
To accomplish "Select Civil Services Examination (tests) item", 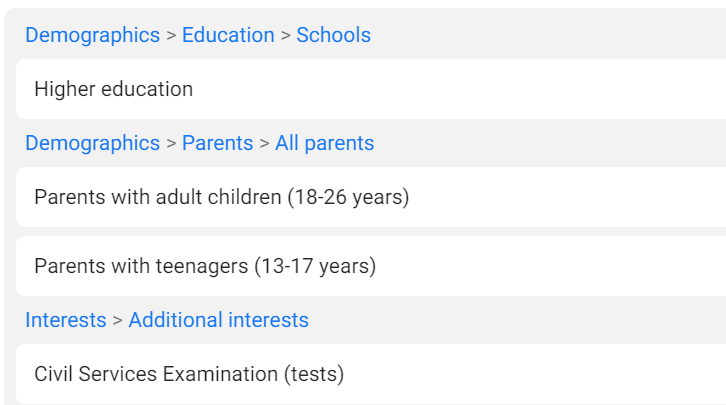I will coord(371,374).
